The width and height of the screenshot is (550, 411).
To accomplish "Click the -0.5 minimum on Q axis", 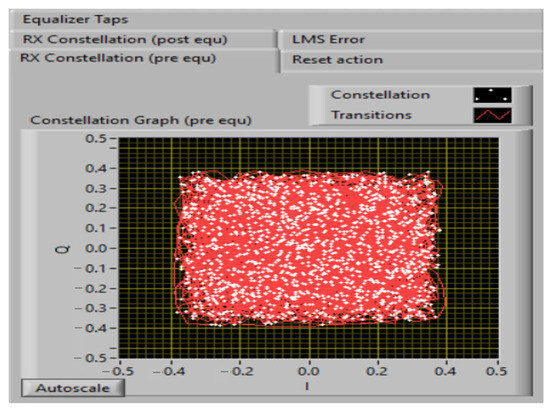I will tap(90, 358).
